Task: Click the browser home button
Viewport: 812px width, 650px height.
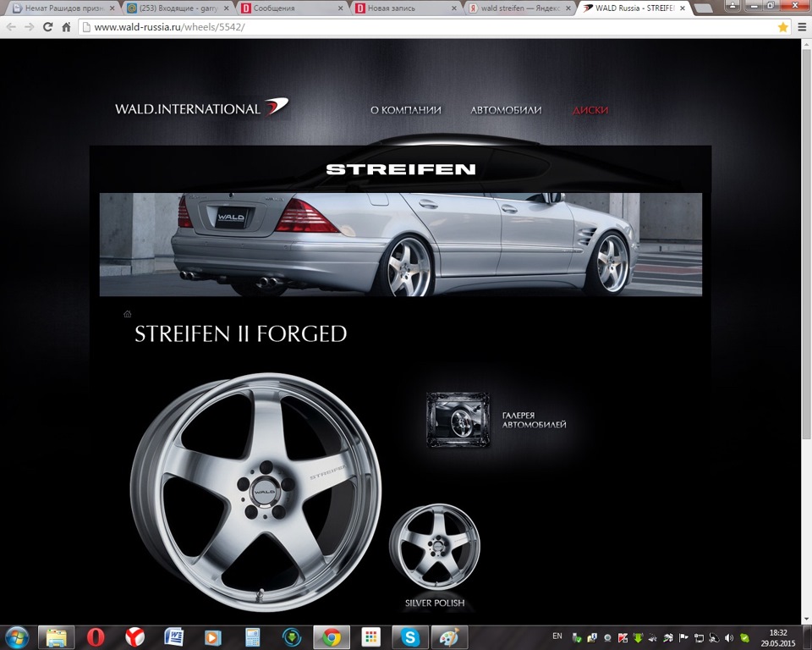Action: pyautogui.click(x=66, y=26)
